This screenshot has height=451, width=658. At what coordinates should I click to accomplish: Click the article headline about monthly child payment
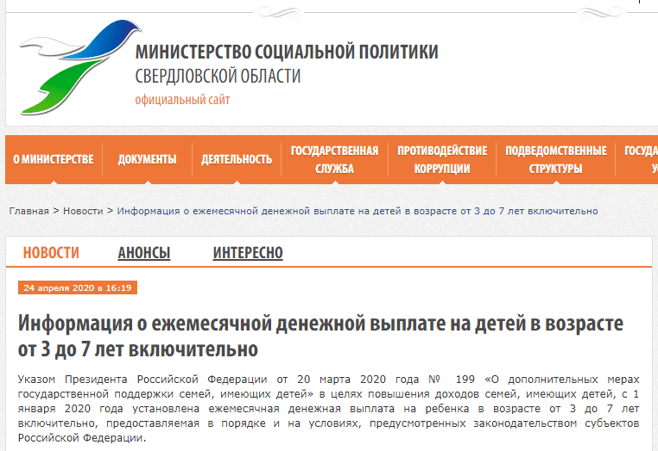(321, 336)
